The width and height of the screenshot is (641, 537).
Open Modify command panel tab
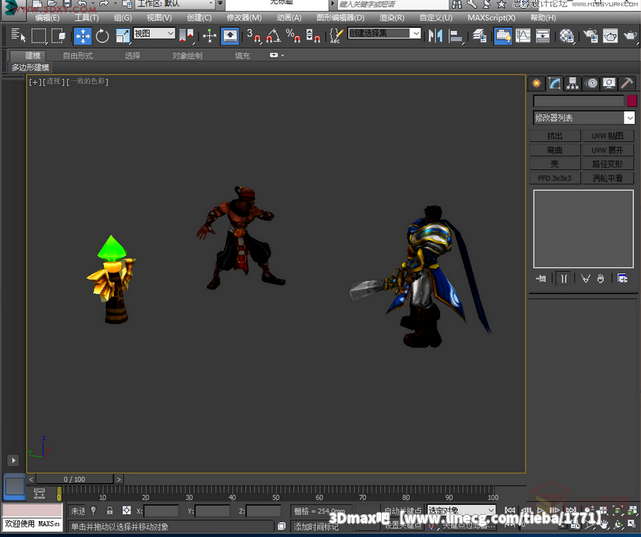click(554, 83)
